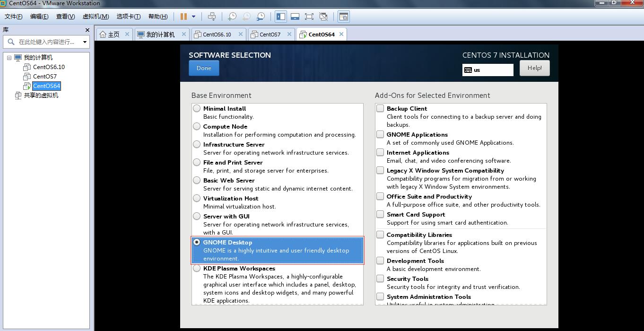Open the 虚拟机(M) menu

tap(96, 17)
